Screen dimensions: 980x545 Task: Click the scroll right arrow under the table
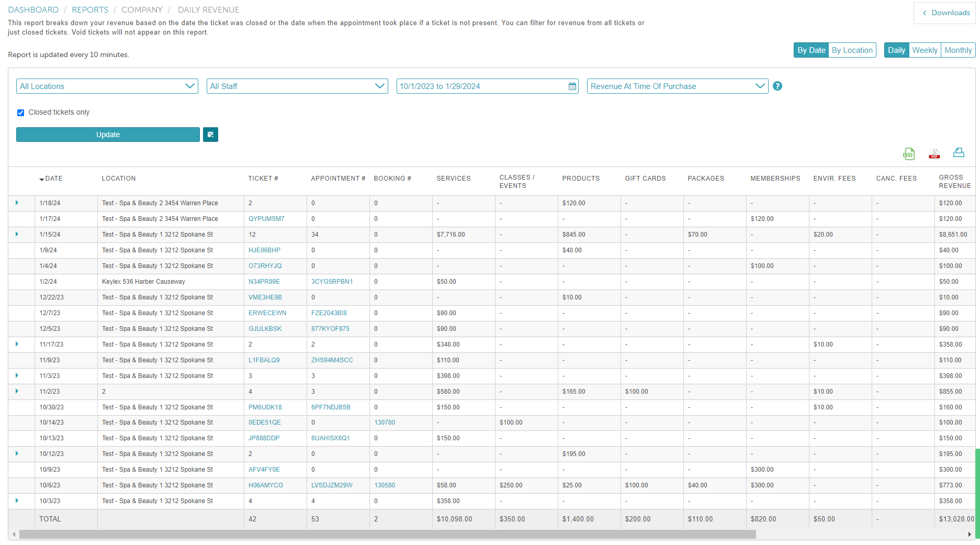click(x=970, y=535)
